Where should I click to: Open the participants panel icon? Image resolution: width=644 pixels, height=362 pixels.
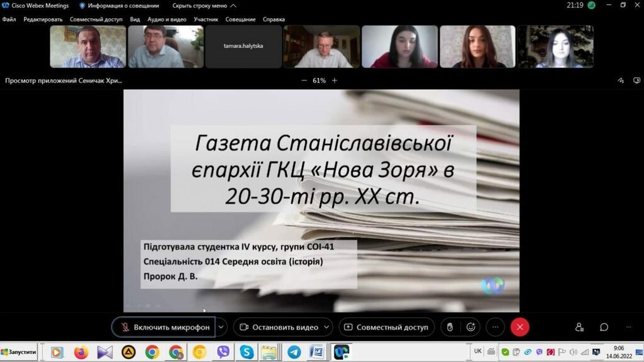point(579,327)
